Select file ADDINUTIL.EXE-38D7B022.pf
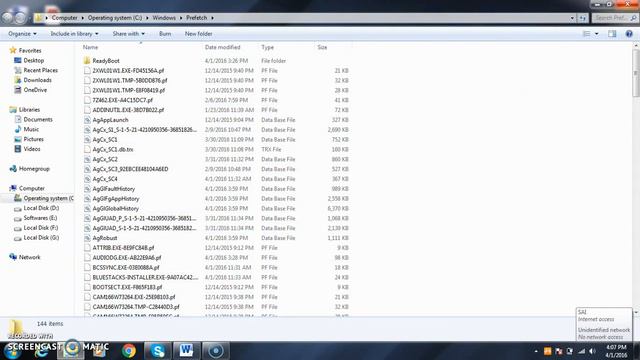The width and height of the screenshot is (640, 360). [128, 110]
